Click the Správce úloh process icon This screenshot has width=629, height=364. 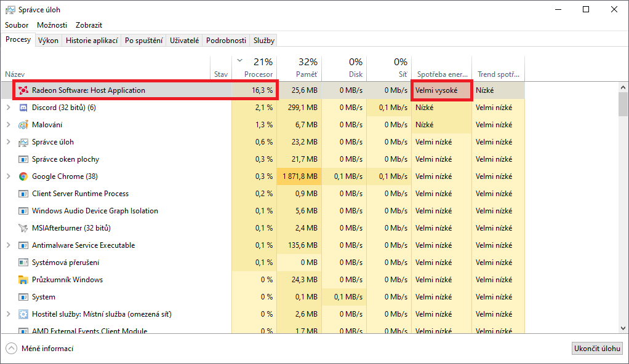click(x=23, y=142)
